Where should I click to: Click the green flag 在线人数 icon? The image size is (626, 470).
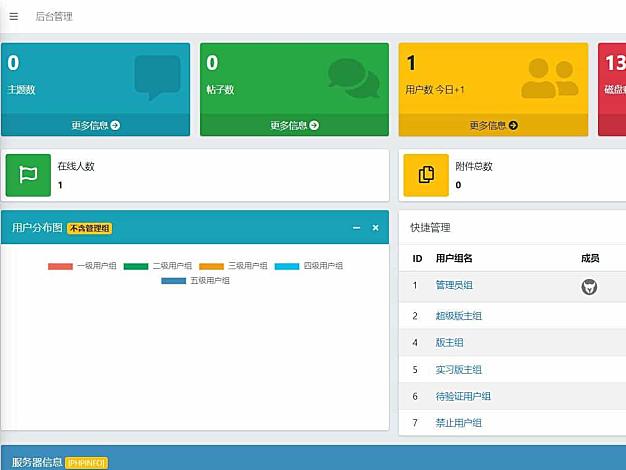point(28,175)
